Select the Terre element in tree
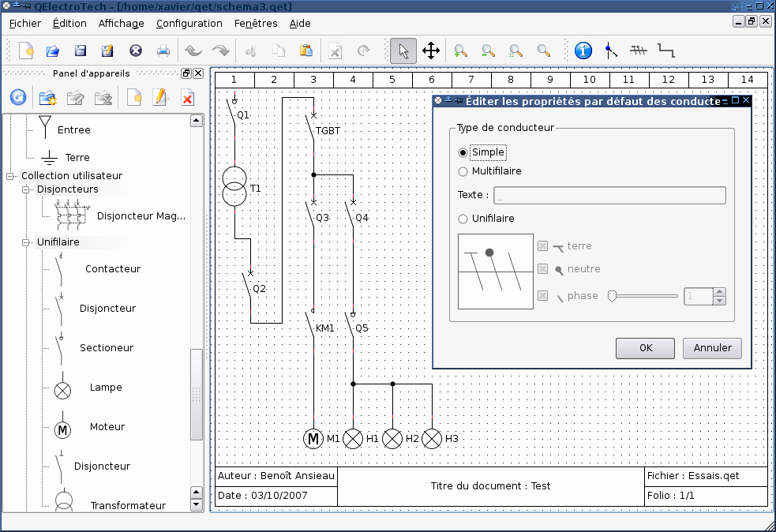Viewport: 776px width, 532px height. (77, 157)
